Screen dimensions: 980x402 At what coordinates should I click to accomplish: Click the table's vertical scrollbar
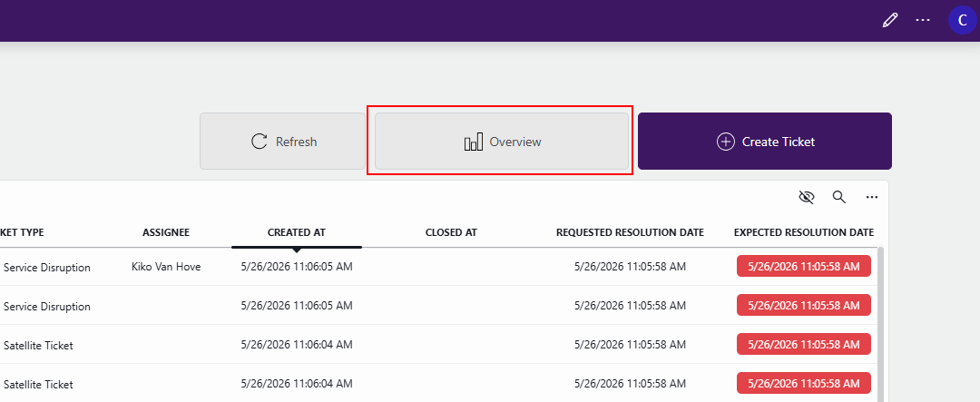click(881, 324)
